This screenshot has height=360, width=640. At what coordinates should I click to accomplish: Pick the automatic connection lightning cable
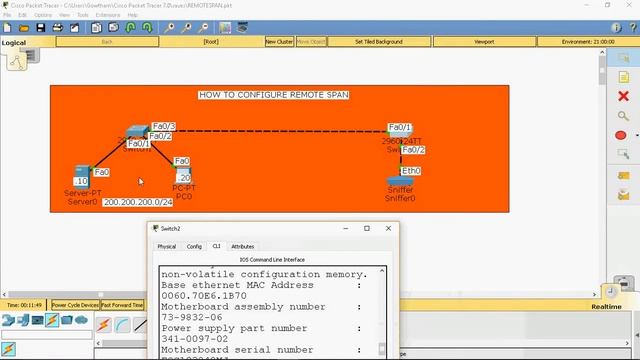tap(104, 325)
